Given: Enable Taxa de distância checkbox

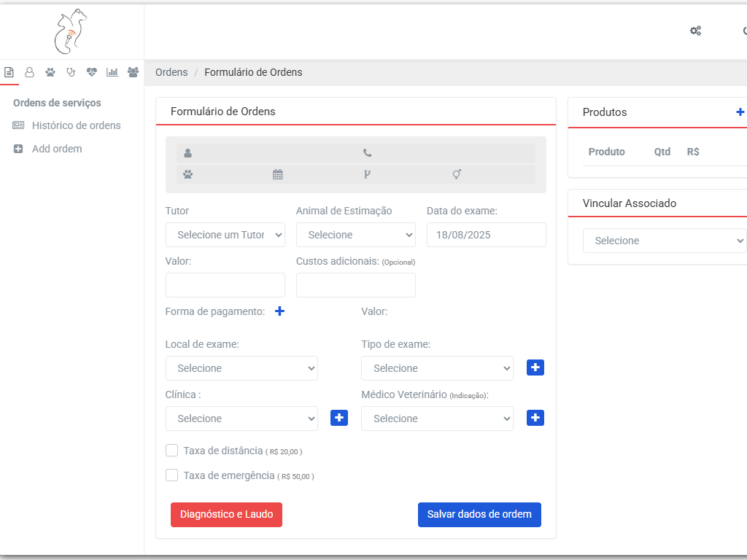Looking at the screenshot, I should (x=172, y=451).
